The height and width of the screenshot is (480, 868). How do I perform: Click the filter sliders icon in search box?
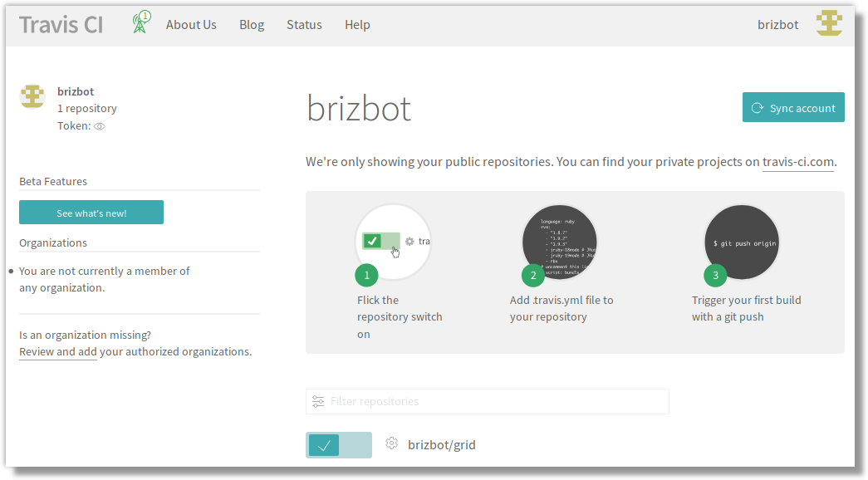pos(318,402)
